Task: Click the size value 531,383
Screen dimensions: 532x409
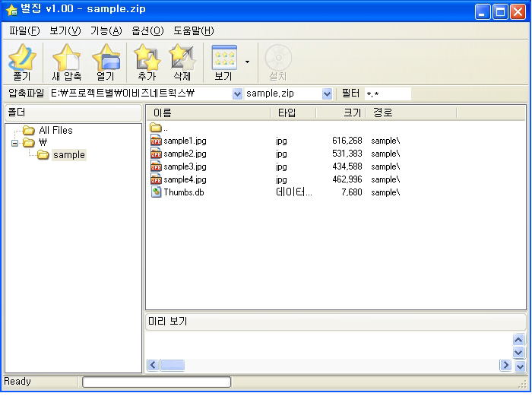Action: point(347,154)
